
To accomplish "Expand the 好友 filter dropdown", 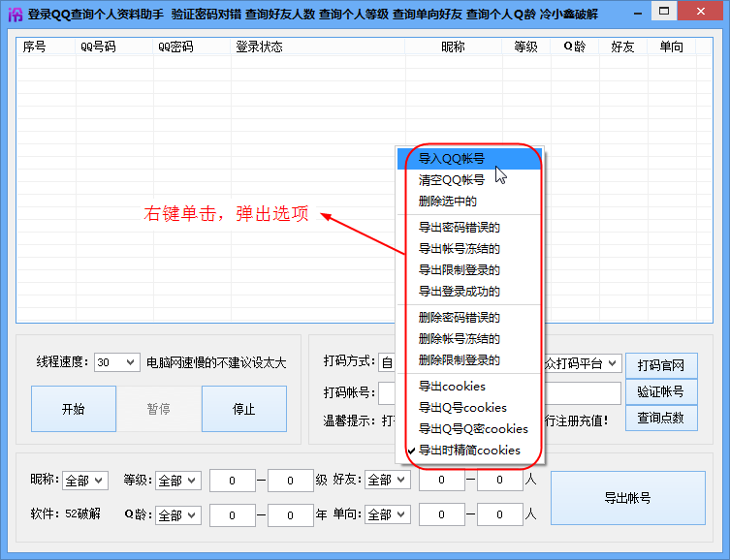I will (x=388, y=480).
